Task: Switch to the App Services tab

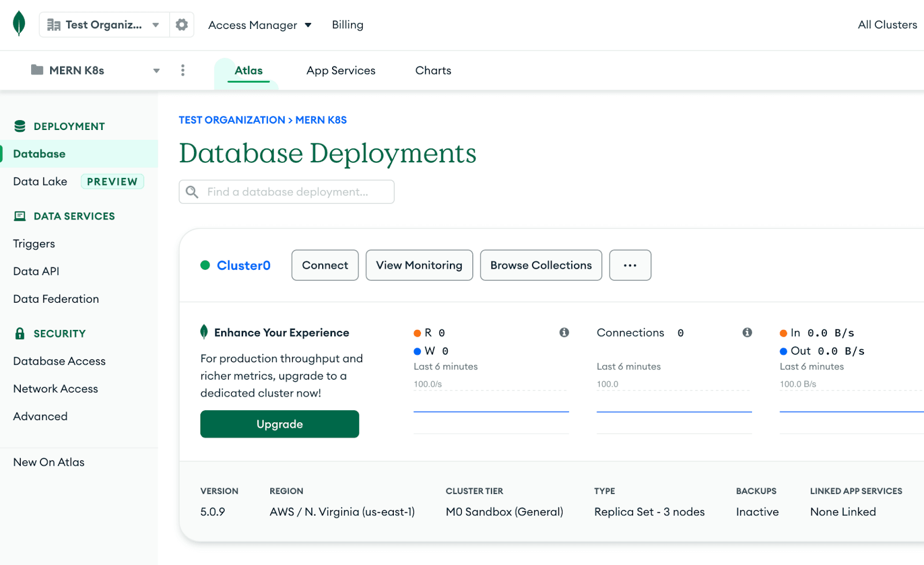Action: click(341, 70)
